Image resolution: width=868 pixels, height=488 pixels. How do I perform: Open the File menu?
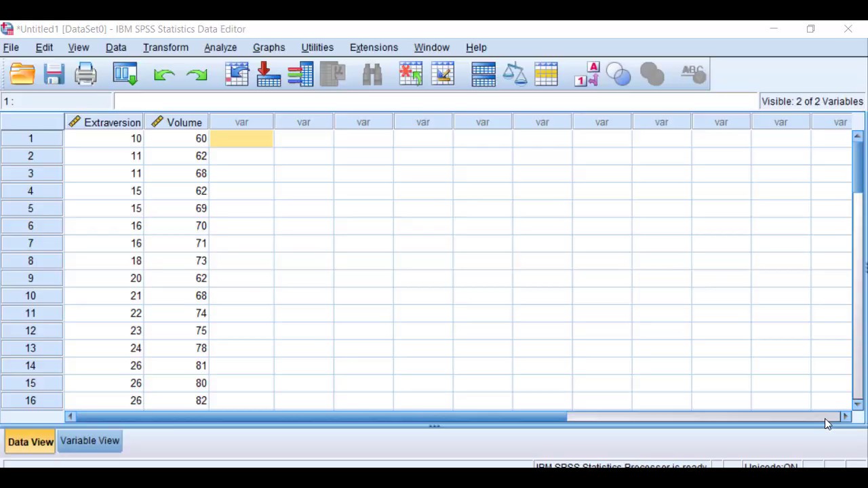point(11,47)
